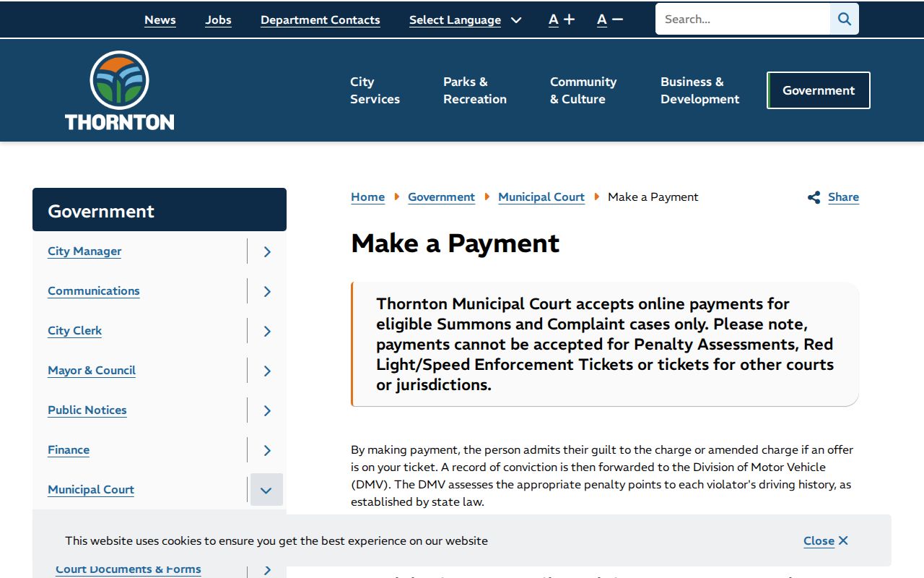Collapse the Municipal Court submenu
The image size is (924, 578).
tap(267, 490)
